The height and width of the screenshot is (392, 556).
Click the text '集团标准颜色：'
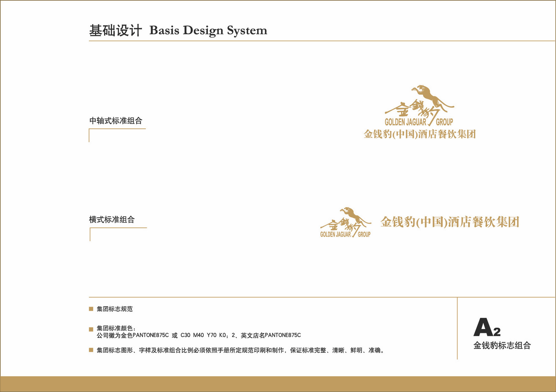pyautogui.click(x=116, y=328)
